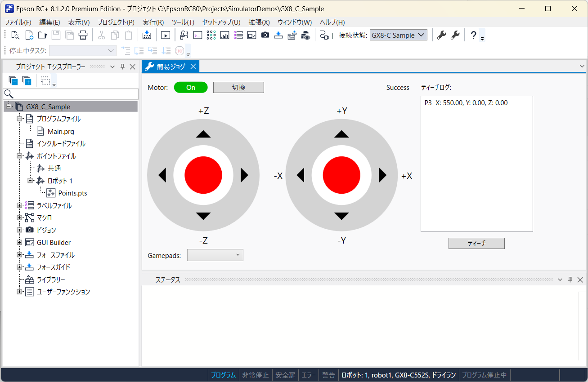Image resolution: width=588 pixels, height=382 pixels.
Task: Expand the ラベルファイル tree node
Action: [19, 205]
